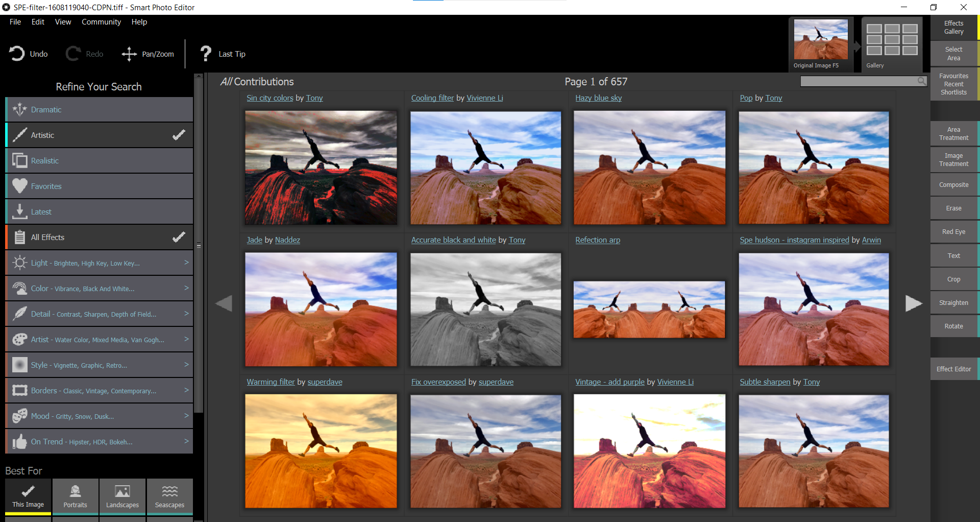
Task: Open the Edit menu
Action: coord(38,22)
